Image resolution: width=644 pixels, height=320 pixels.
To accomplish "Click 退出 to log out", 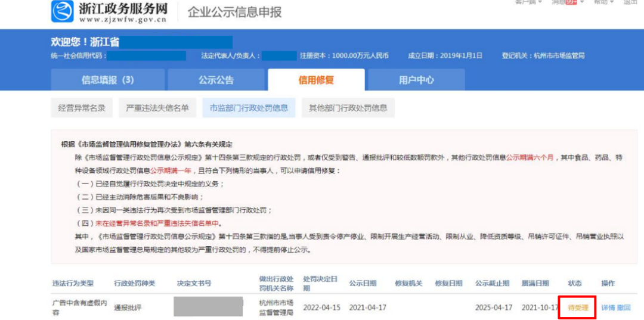I will click(x=630, y=2).
